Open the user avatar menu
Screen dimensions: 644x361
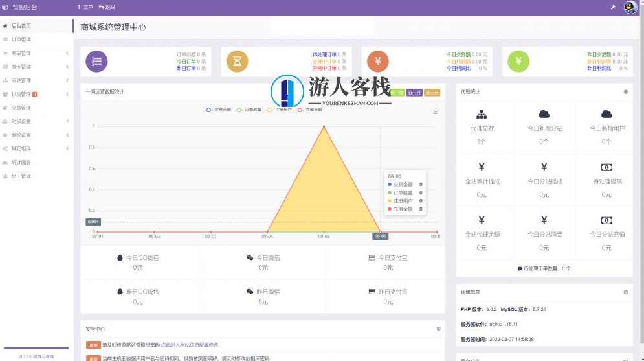(630, 7)
